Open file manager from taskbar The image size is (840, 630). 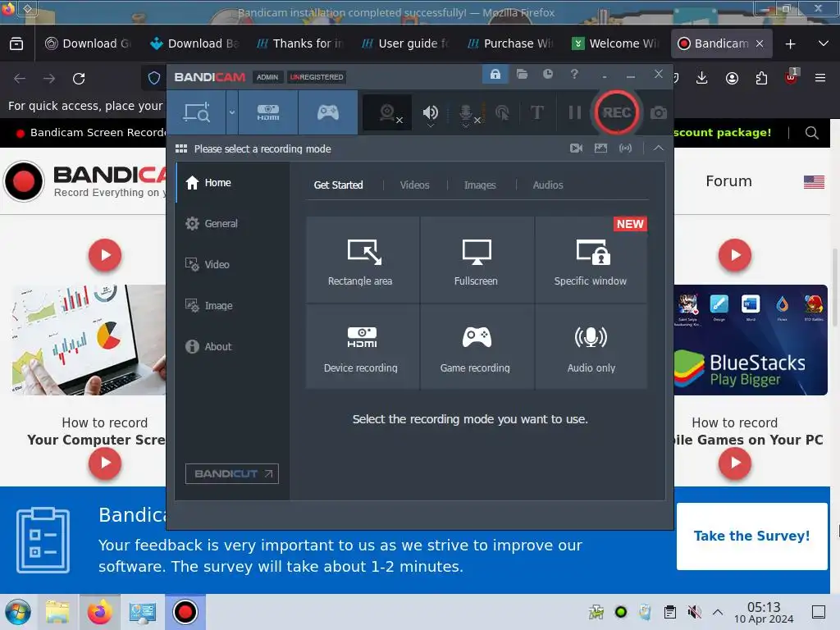tap(57, 612)
